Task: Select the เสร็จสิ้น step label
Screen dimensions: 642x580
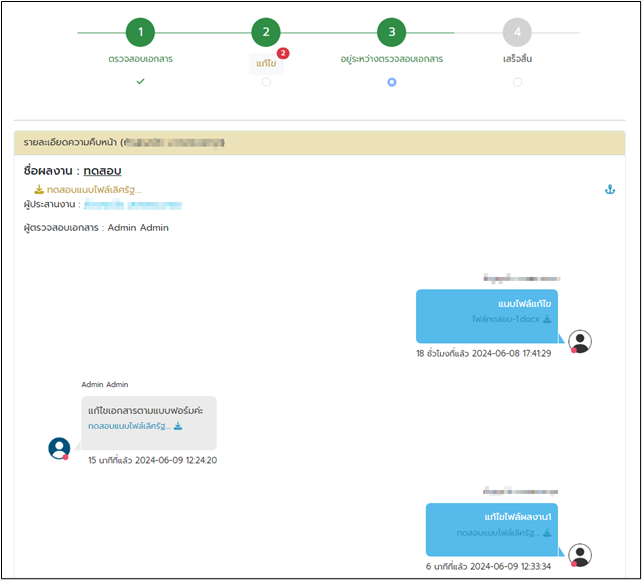Action: (x=517, y=59)
